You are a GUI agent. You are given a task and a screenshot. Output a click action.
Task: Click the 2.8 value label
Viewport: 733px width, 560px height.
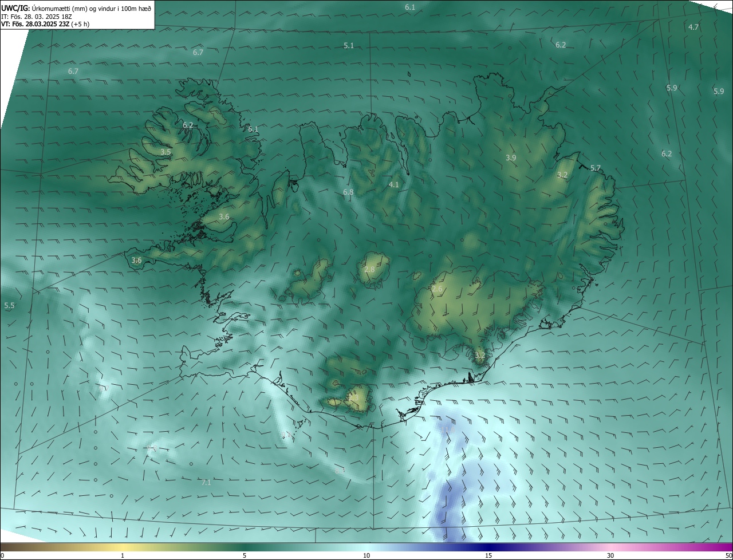369,269
